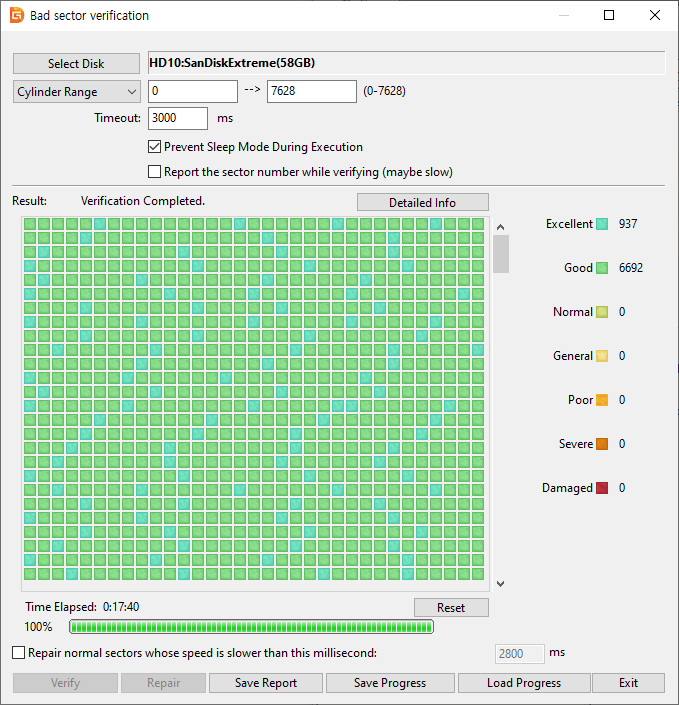Click the end cylinder field showing 7628

[312, 91]
